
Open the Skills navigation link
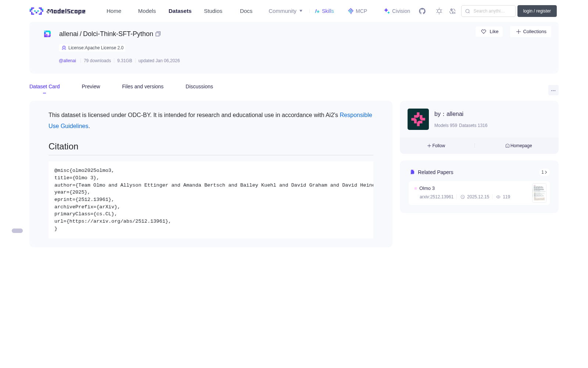(x=324, y=11)
